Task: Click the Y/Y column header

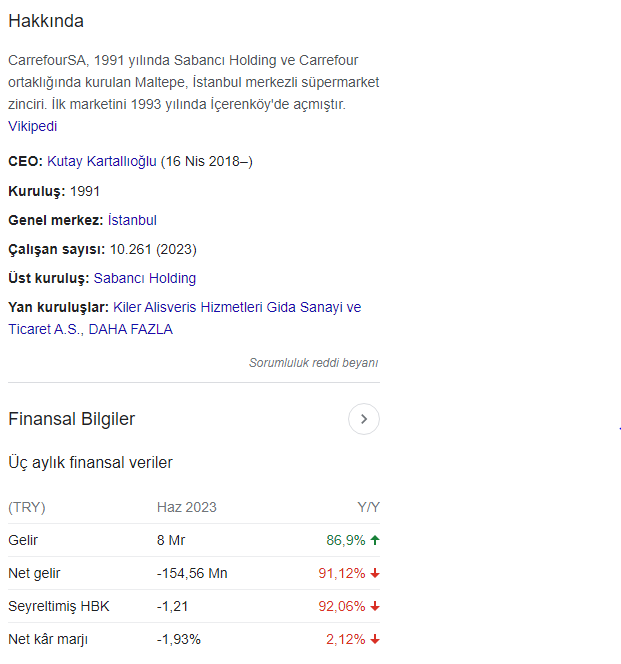Action: tap(369, 507)
